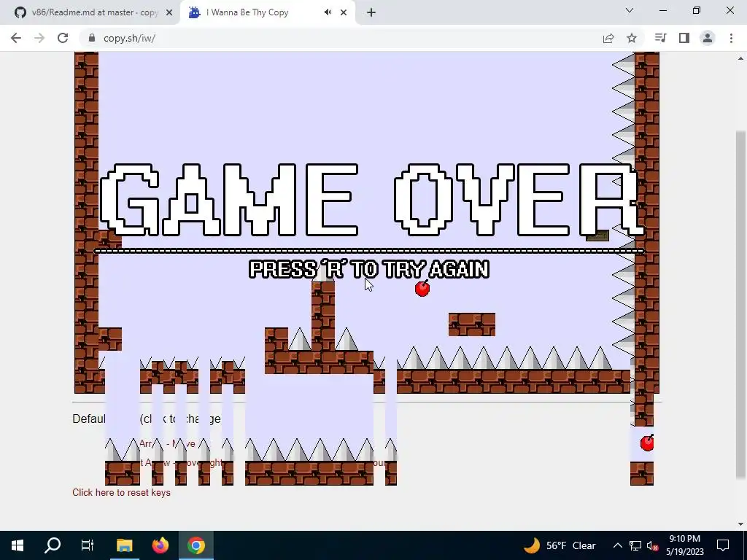
Task: Launch Firefox from the taskbar
Action: [x=160, y=545]
